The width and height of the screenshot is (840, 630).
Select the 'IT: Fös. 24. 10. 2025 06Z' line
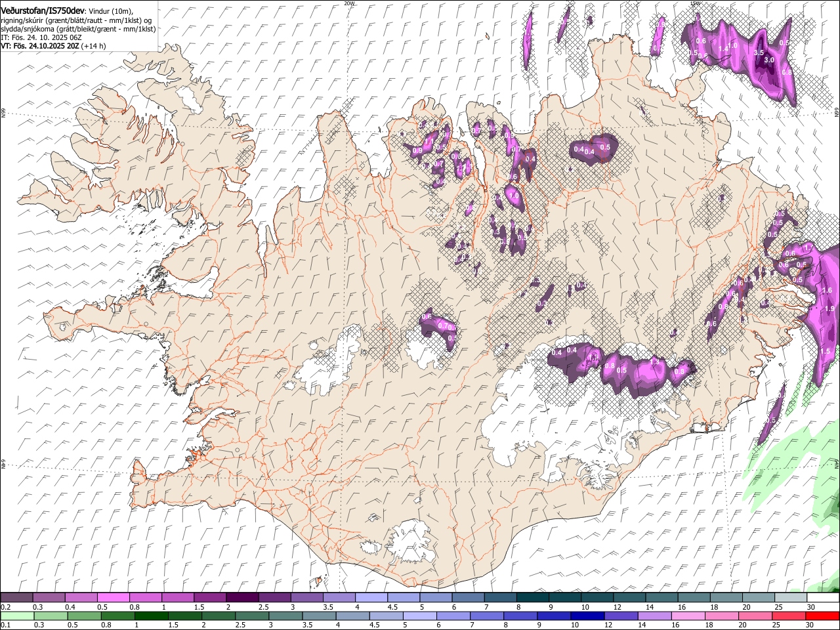(x=41, y=37)
